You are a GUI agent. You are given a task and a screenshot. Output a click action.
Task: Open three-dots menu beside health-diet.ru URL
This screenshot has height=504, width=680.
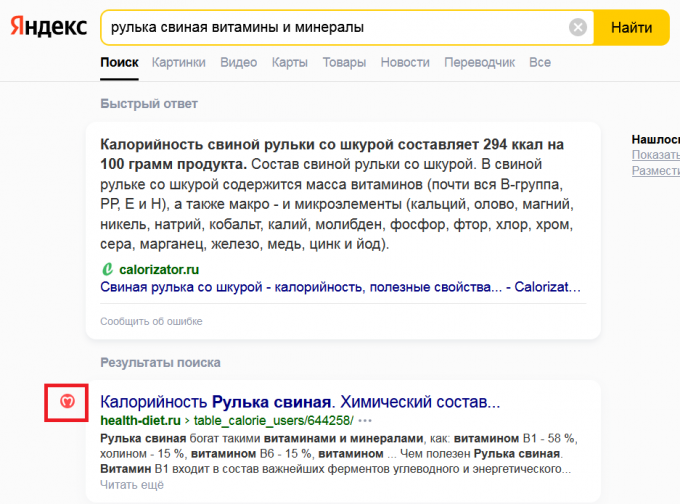(364, 421)
